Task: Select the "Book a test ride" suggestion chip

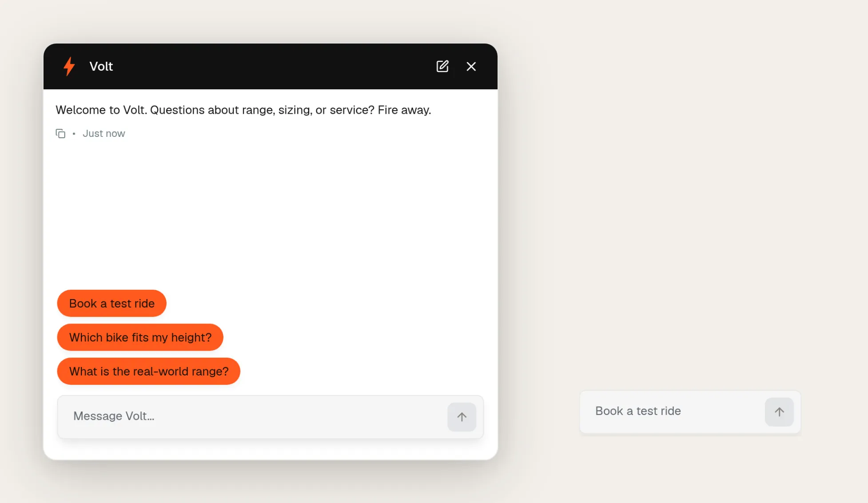Action: (112, 303)
